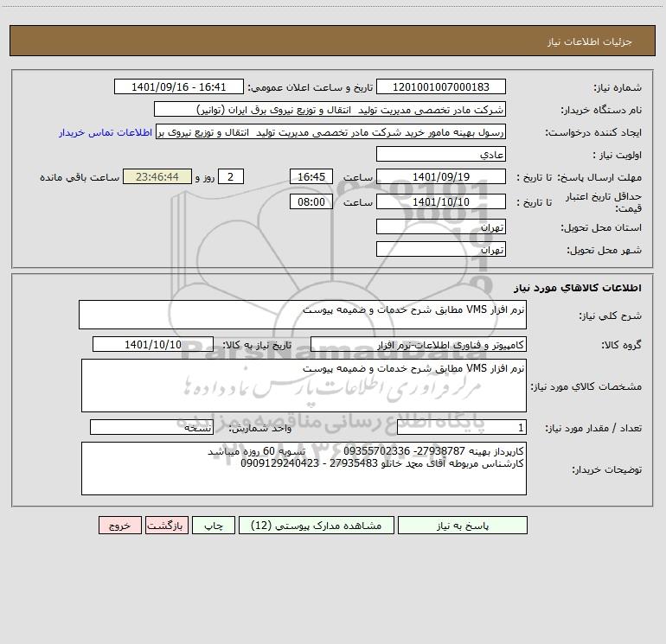Click the مهلت ارسال پاسخ label
The width and height of the screenshot is (666, 644).
(x=599, y=177)
